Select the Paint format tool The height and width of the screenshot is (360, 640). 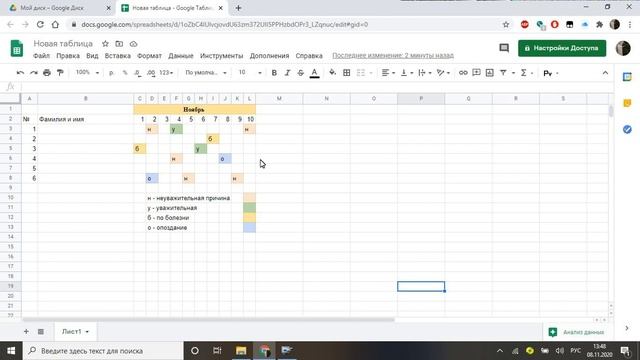coord(60,73)
